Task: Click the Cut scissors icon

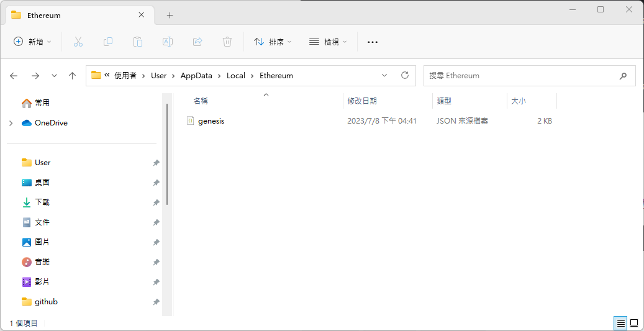Action: (78, 42)
